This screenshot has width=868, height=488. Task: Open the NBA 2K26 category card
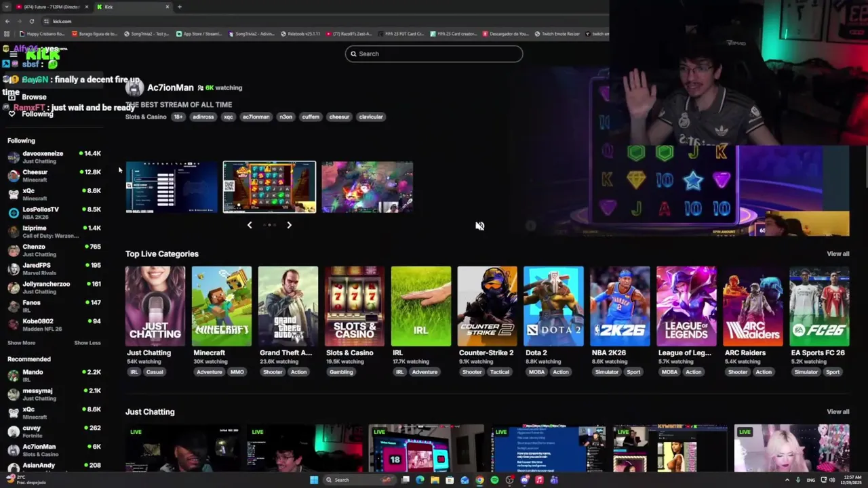pyautogui.click(x=620, y=306)
